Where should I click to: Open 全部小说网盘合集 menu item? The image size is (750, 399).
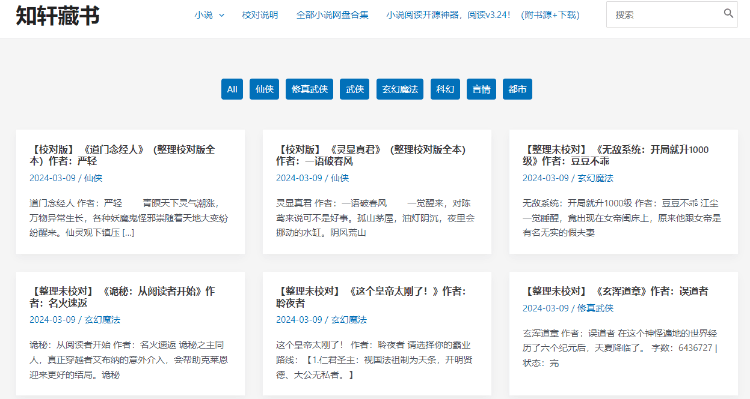pos(332,15)
